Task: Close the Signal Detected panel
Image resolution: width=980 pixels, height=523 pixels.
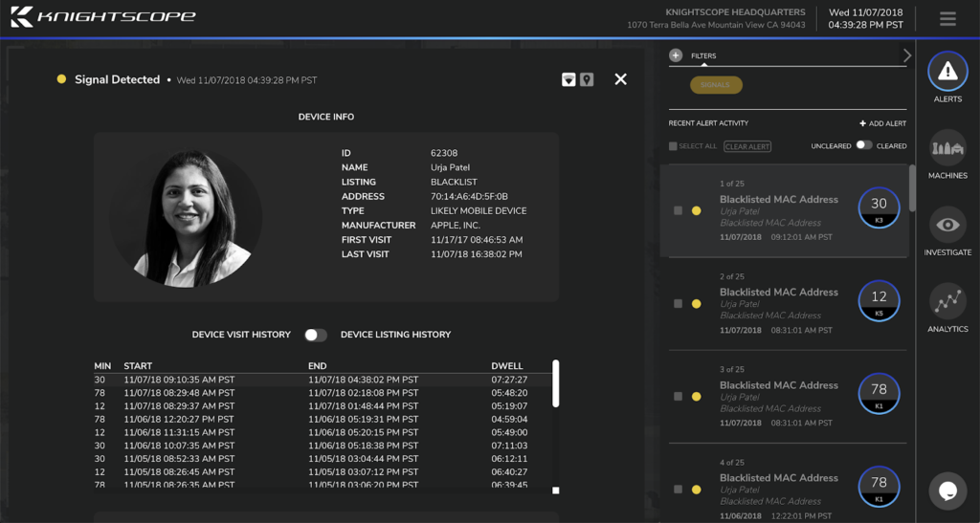Action: click(x=620, y=79)
